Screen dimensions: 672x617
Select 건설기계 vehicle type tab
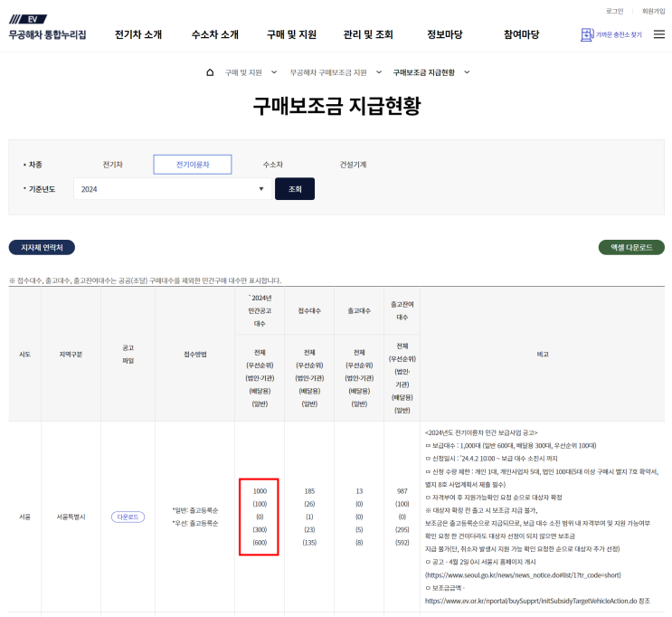(353, 165)
